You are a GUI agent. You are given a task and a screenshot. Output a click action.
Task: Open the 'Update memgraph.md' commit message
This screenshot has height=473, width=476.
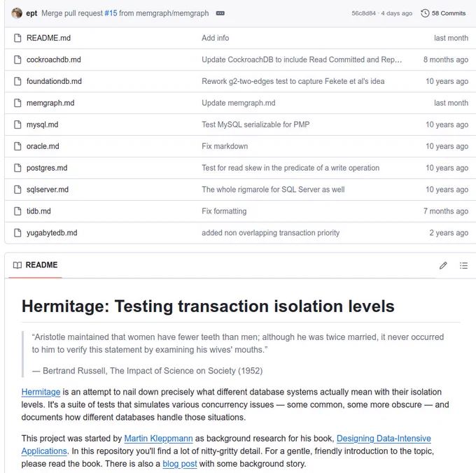point(238,103)
